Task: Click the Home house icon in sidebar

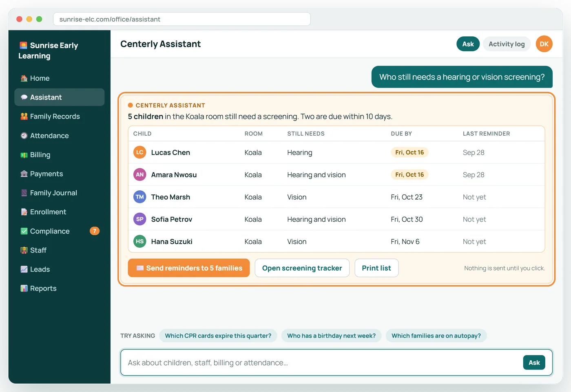Action: 24,78
